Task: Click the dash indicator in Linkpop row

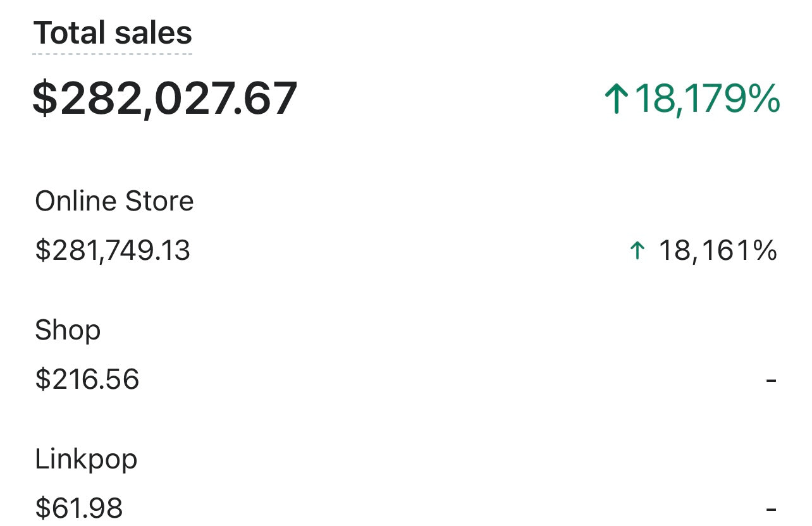Action: click(x=771, y=508)
